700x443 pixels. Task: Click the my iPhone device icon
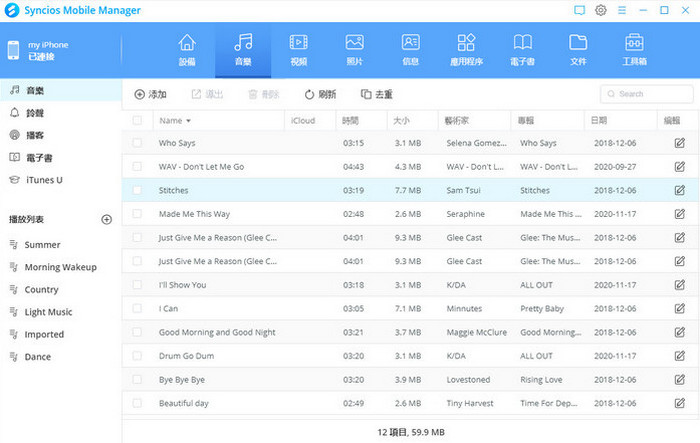tap(13, 50)
